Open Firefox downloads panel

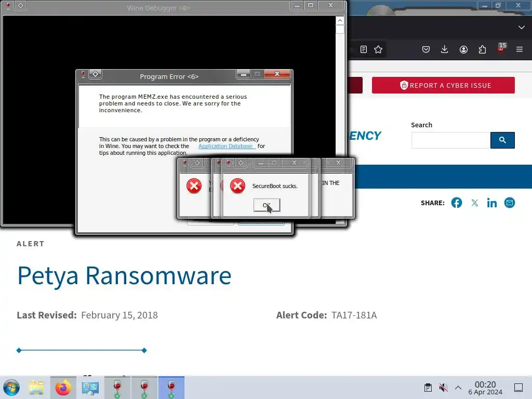click(x=445, y=49)
